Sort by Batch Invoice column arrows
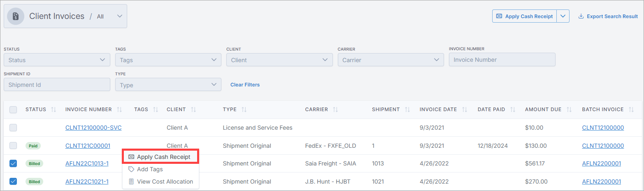 click(x=632, y=109)
